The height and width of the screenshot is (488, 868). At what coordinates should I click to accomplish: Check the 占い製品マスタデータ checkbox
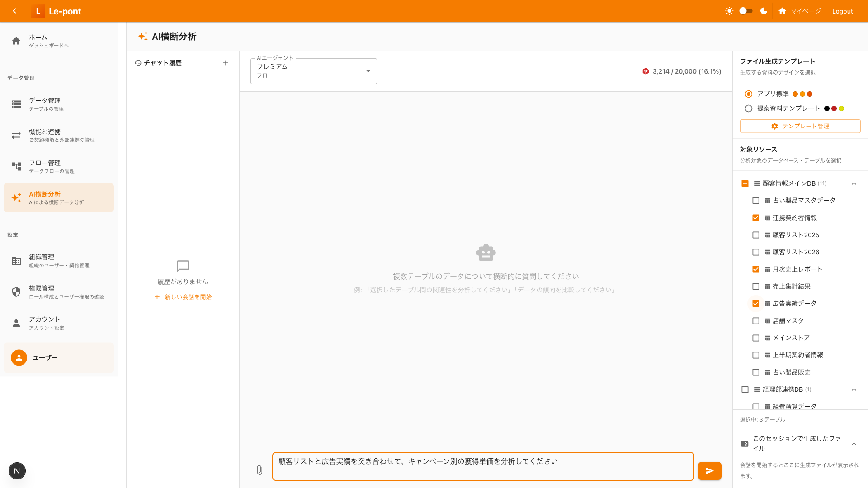(x=756, y=201)
